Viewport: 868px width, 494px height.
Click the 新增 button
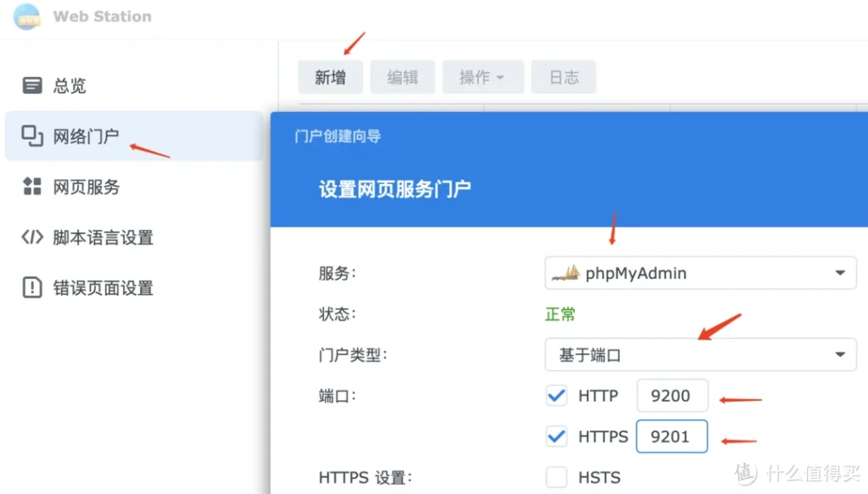(x=330, y=77)
